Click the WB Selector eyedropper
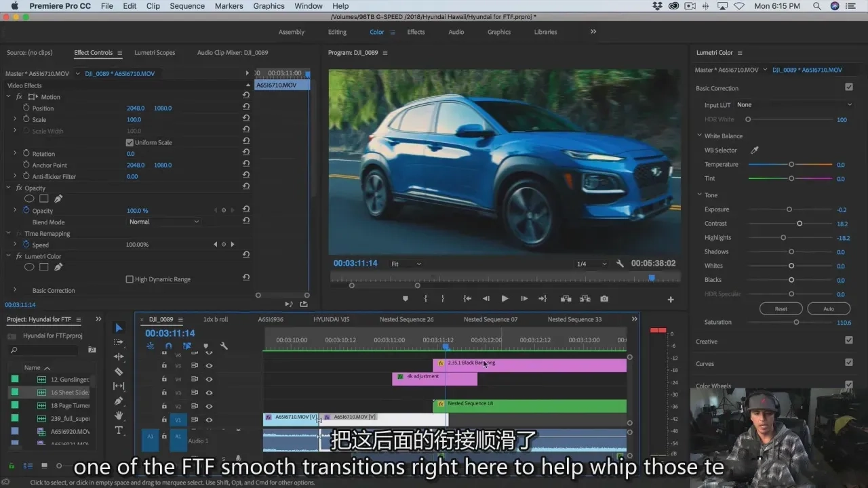Viewport: 868px width, 488px height. point(754,150)
